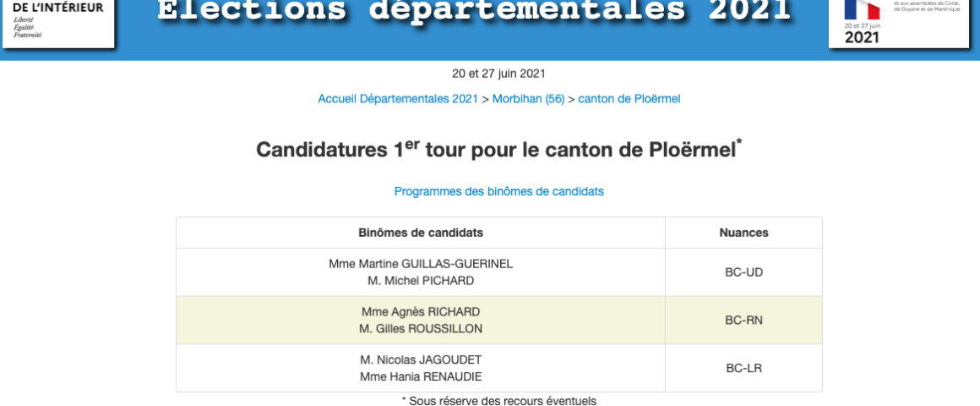
Task: Click the Nuances column header
Action: point(743,233)
